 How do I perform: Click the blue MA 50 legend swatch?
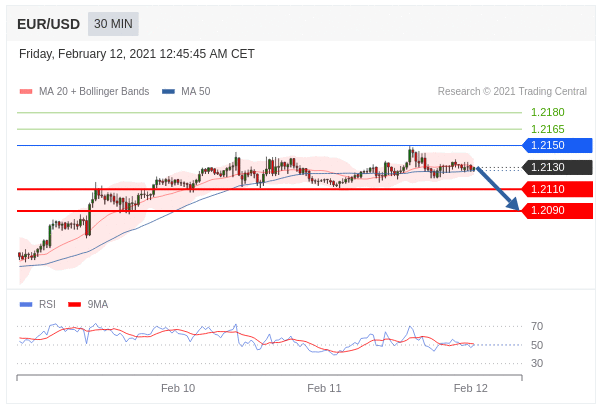click(168, 92)
